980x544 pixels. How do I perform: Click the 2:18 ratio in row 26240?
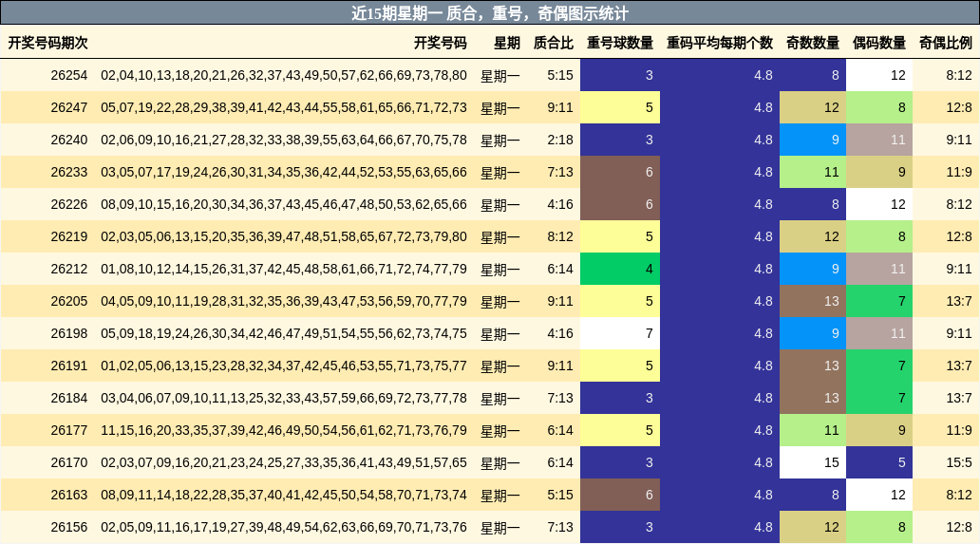coord(560,140)
